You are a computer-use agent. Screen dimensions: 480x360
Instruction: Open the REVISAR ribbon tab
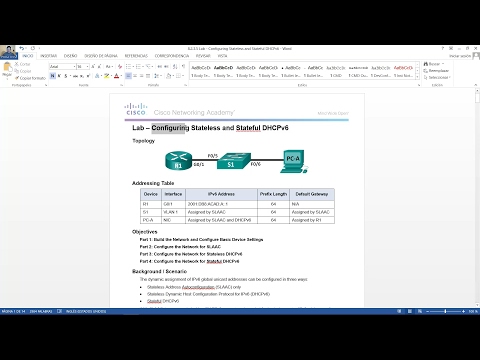tap(203, 56)
